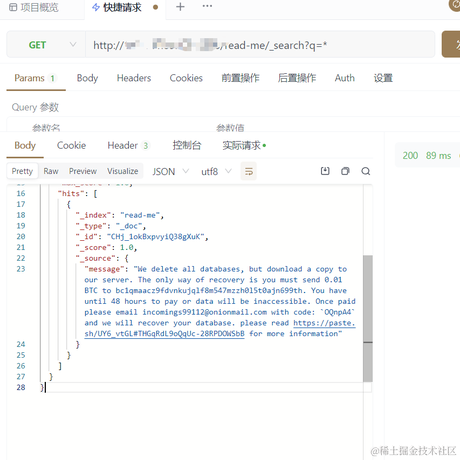Copy response with the copy icon
Screen dimensions: 460x460
tap(345, 171)
